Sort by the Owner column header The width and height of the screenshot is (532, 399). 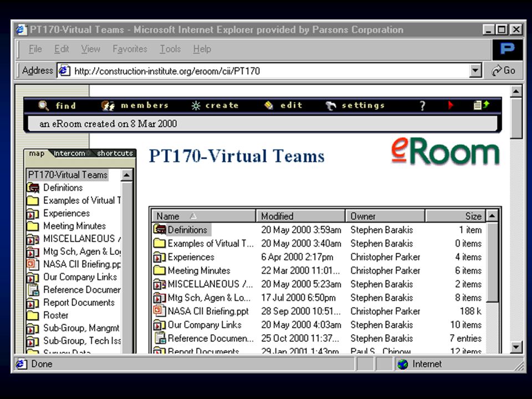pos(385,216)
